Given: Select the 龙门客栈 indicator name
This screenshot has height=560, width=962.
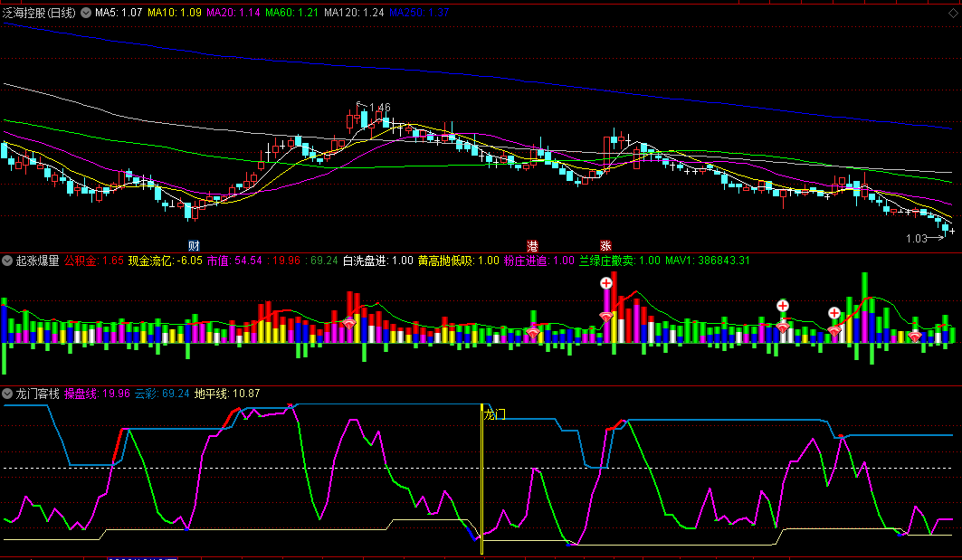Looking at the screenshot, I should (37, 394).
